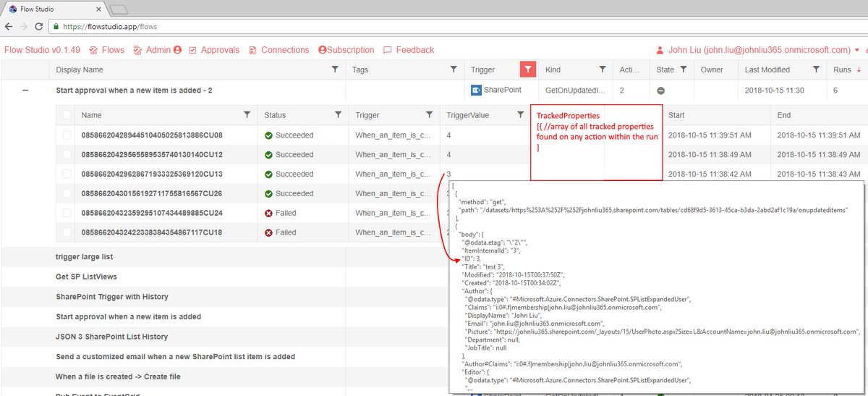Open a new browser tab
The image size is (868, 396).
pos(120,9)
